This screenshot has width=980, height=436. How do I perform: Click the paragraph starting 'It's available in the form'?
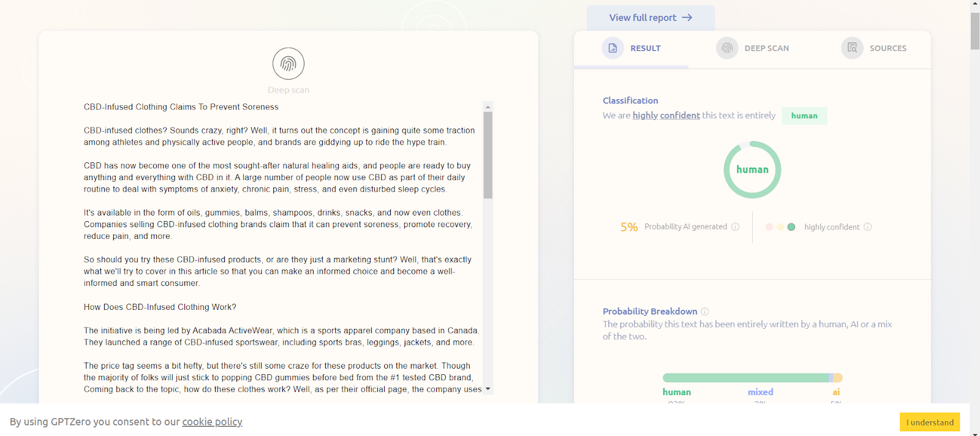coord(278,224)
